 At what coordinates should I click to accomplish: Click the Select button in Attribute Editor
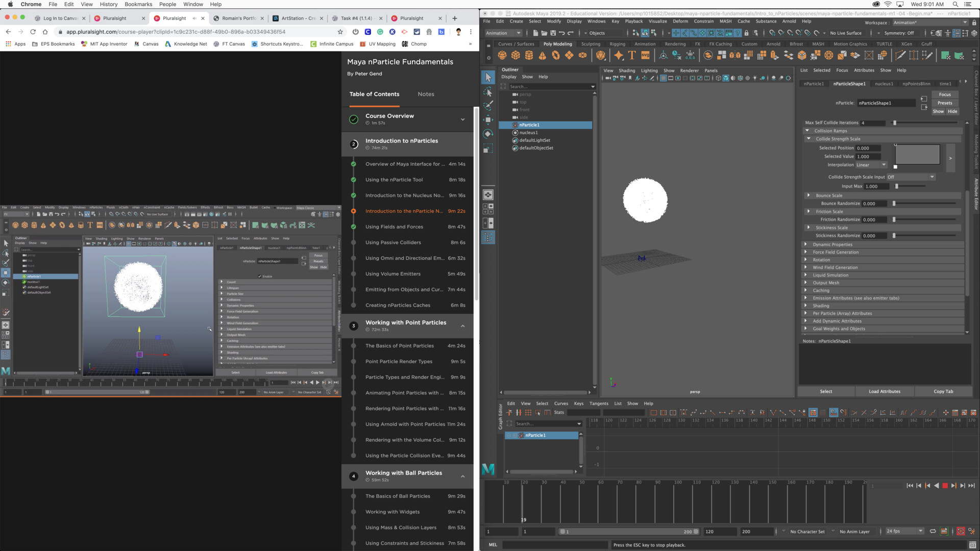pos(826,391)
